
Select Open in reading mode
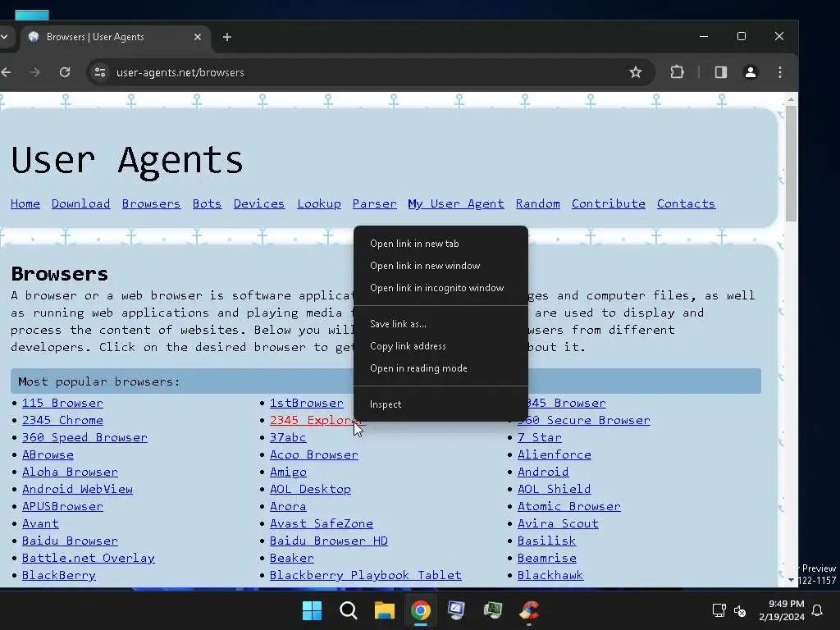(441, 368)
